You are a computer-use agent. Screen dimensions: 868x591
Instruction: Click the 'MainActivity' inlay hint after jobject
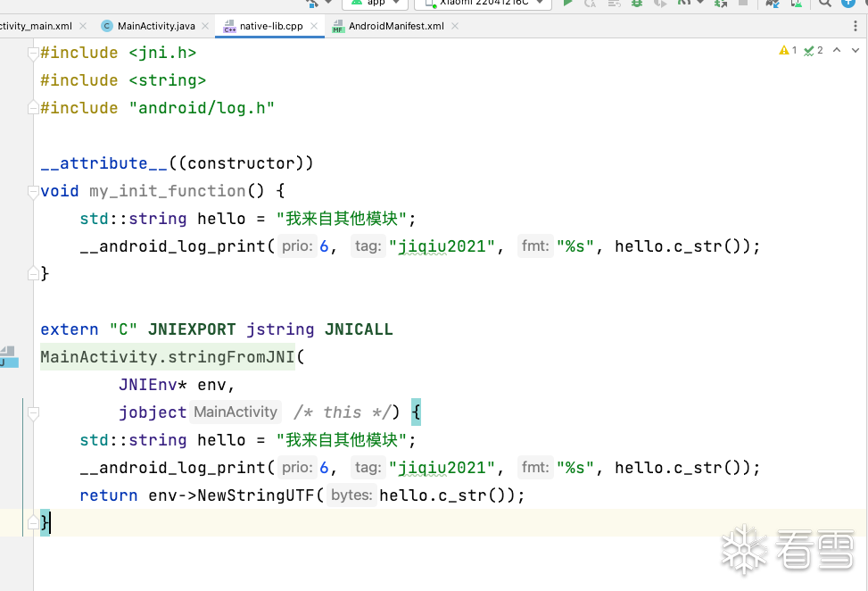(x=236, y=412)
